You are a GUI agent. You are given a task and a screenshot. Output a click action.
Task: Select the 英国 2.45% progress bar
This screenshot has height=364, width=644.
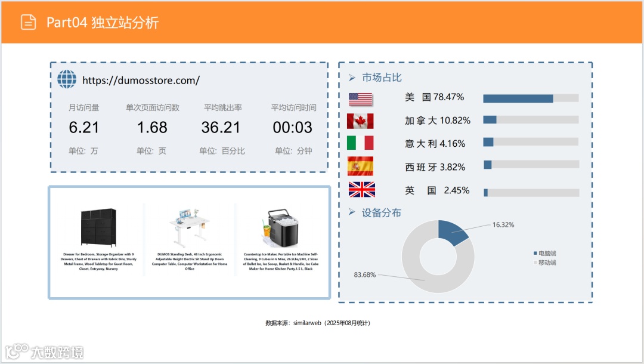(x=531, y=193)
